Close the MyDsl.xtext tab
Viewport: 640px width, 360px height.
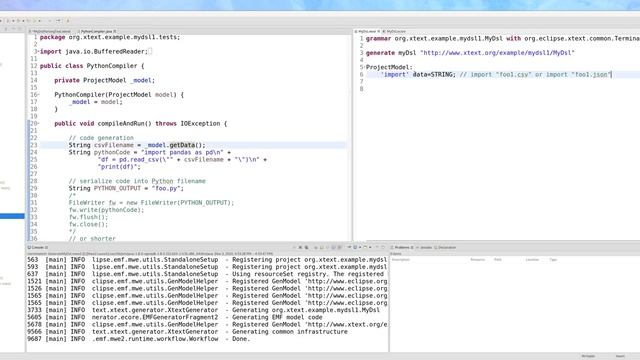(x=378, y=31)
